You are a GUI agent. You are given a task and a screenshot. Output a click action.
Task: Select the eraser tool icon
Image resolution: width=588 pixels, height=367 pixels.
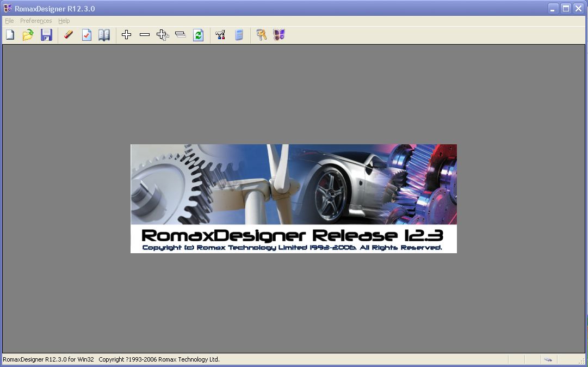click(x=68, y=35)
